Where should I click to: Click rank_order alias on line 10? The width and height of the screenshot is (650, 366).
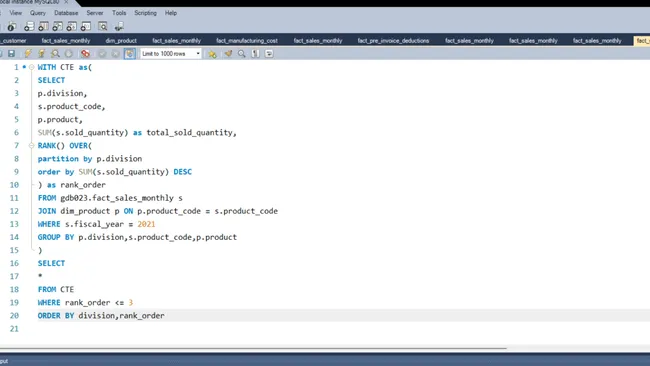pos(83,185)
